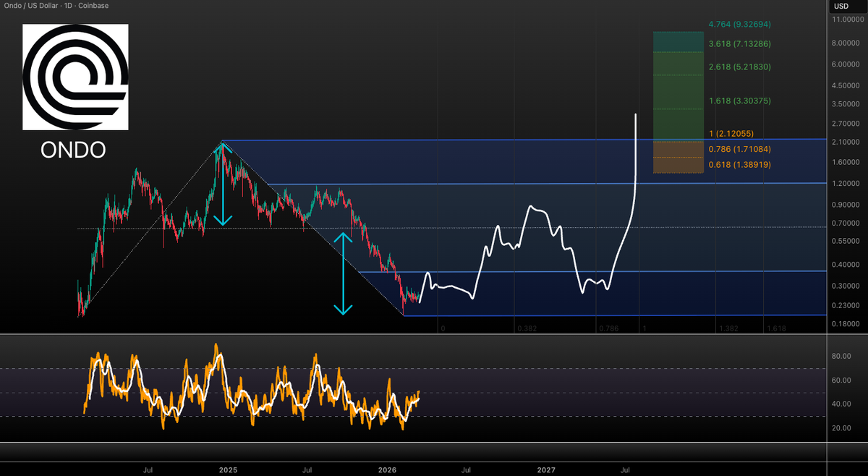Click the 4.50000 price axis label

pyautogui.click(x=847, y=85)
